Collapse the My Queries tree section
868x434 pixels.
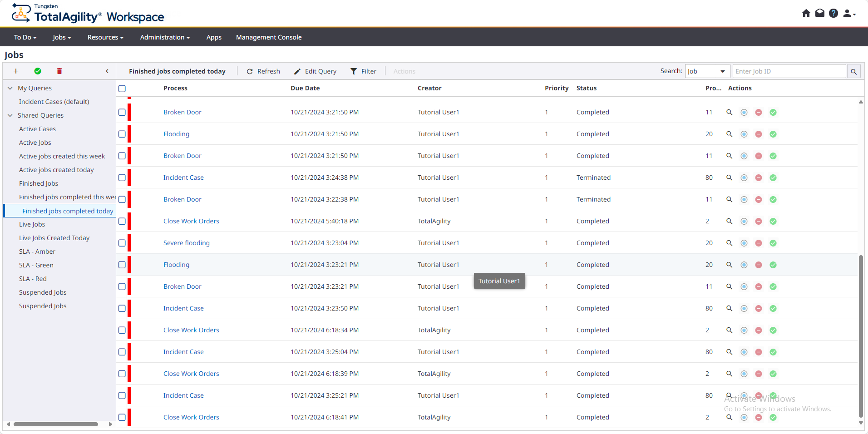(x=10, y=88)
